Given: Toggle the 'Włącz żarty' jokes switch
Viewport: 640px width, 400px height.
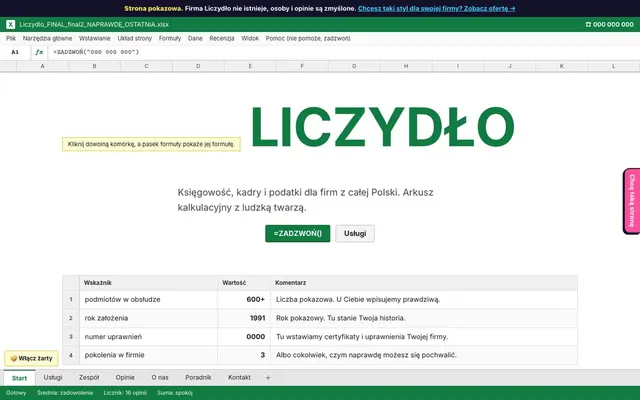Looking at the screenshot, I should coord(31,358).
